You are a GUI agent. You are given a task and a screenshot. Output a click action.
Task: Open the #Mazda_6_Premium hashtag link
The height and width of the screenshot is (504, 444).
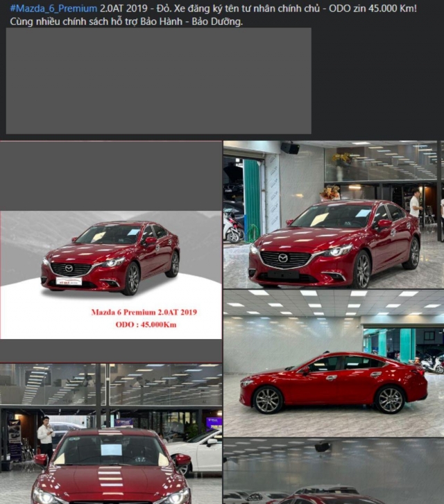53,8
